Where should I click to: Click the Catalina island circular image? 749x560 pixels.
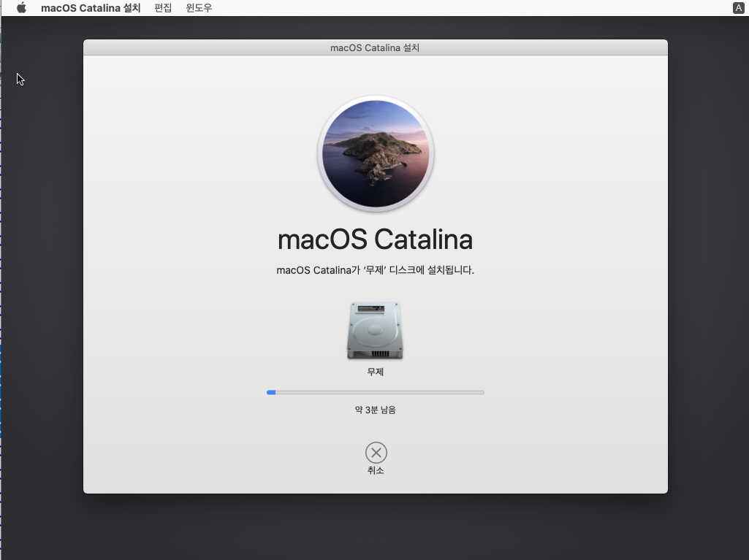376,153
